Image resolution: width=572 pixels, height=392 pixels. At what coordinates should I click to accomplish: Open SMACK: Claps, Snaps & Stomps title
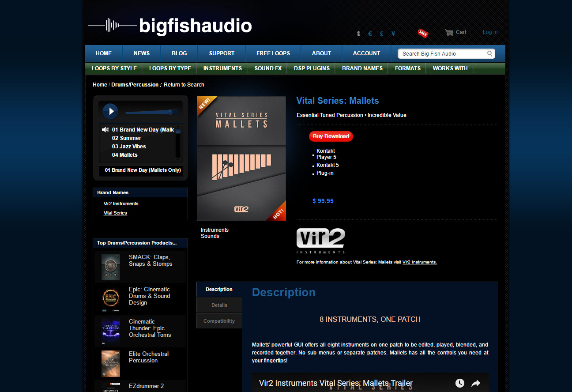point(151,260)
